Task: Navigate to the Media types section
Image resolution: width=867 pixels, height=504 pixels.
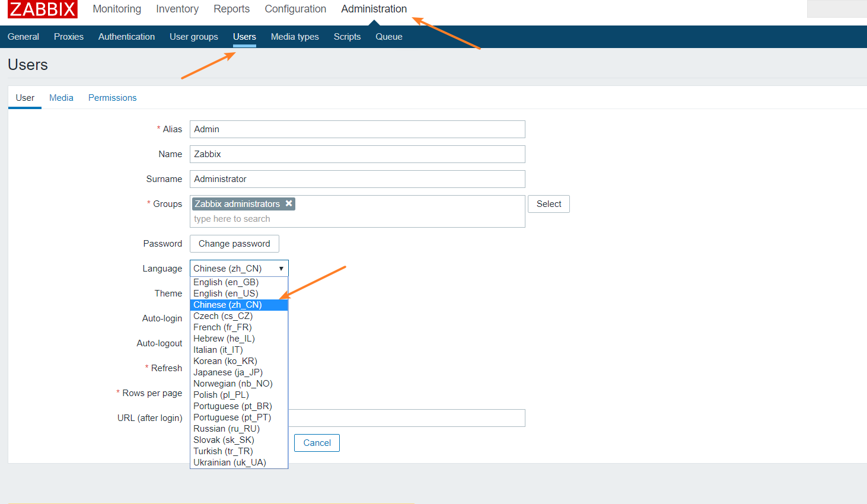Action: click(x=295, y=36)
